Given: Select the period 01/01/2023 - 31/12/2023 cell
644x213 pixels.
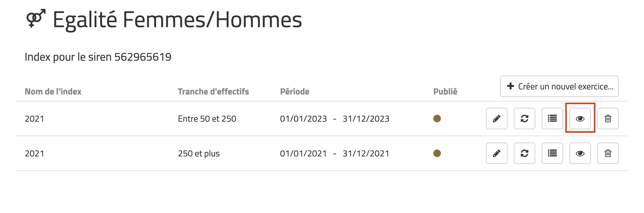Looking at the screenshot, I should 335,119.
